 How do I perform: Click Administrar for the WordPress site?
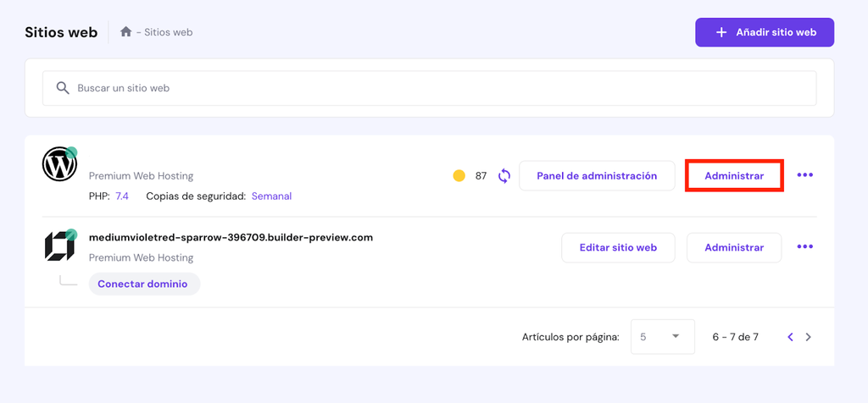(x=734, y=176)
